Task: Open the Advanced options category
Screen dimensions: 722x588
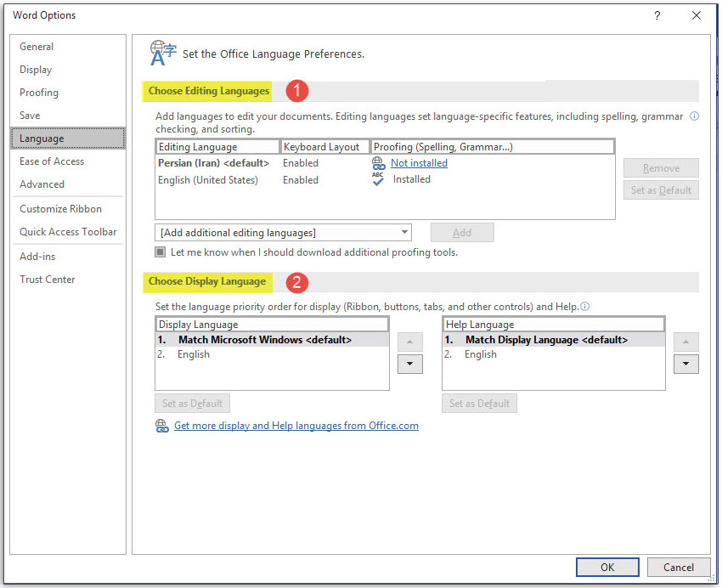Action: (x=68, y=184)
